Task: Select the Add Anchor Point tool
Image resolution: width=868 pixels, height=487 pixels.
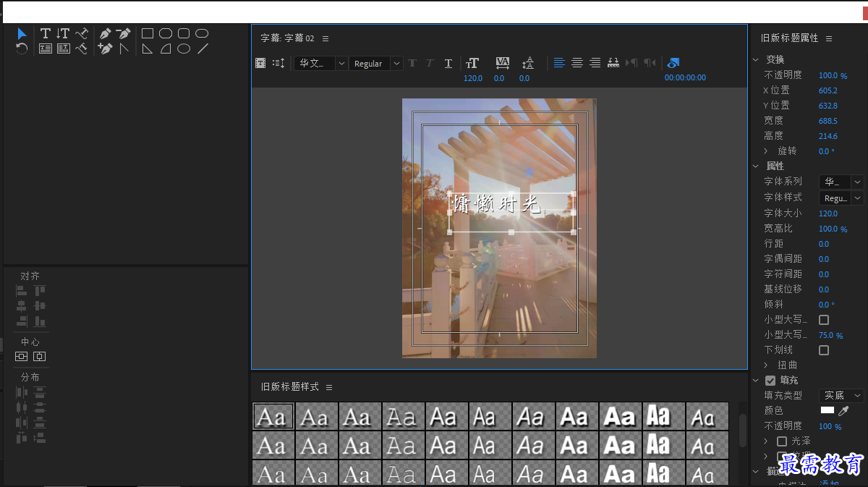Action: pyautogui.click(x=106, y=48)
